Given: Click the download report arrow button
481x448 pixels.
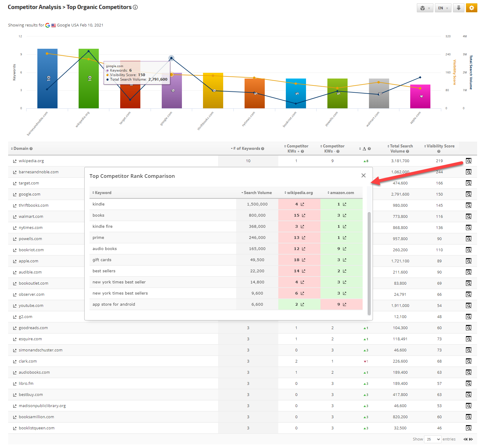Looking at the screenshot, I should pos(458,8).
